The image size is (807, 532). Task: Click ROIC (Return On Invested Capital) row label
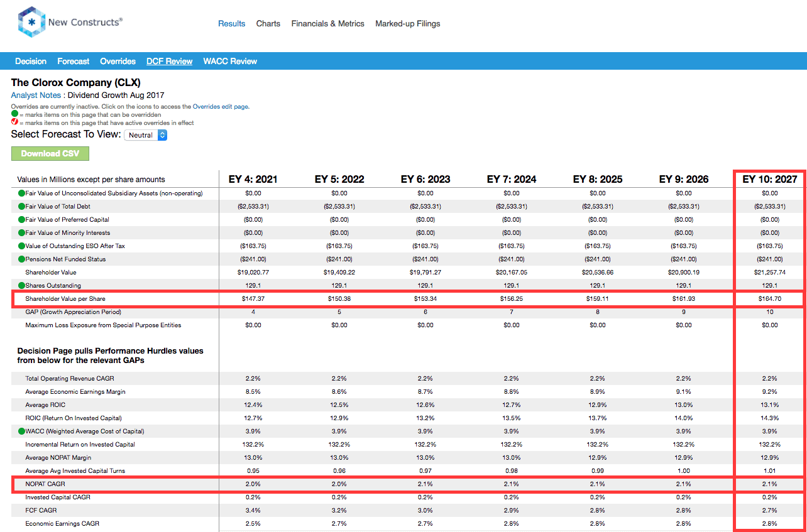74,418
